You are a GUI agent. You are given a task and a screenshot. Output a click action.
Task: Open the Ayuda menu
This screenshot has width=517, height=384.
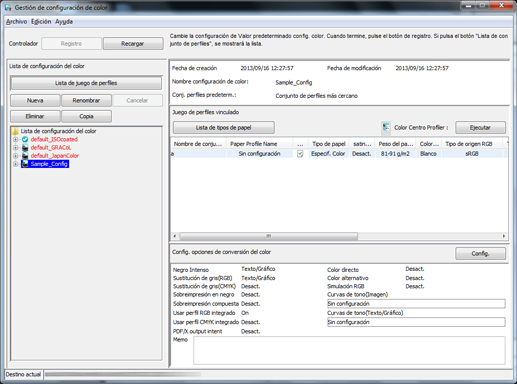64,22
